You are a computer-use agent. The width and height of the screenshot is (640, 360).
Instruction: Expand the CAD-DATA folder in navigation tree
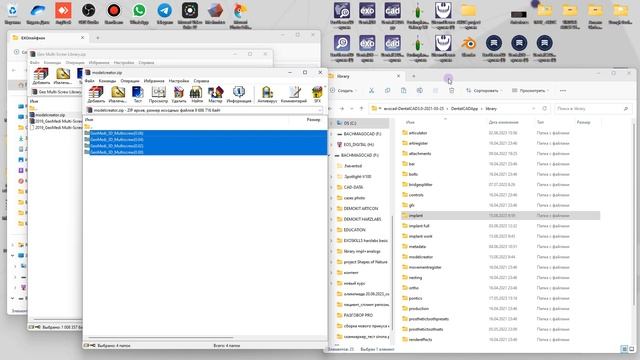pyautogui.click(x=331, y=187)
